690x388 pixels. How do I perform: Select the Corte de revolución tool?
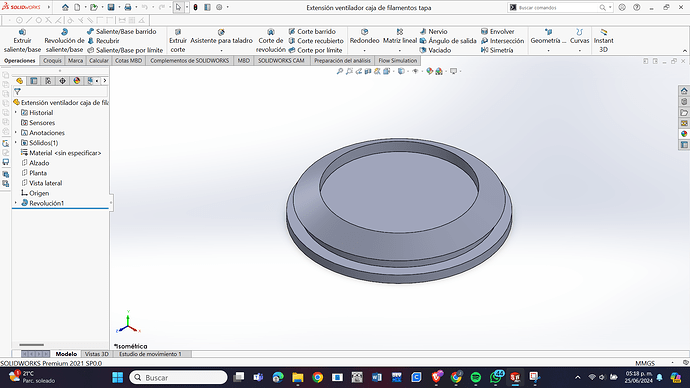coord(271,40)
